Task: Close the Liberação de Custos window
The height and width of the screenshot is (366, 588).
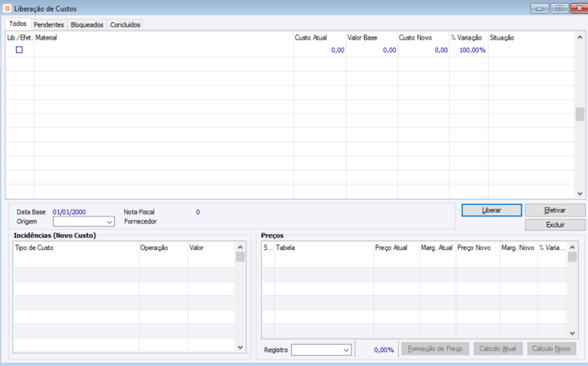Action: click(579, 8)
